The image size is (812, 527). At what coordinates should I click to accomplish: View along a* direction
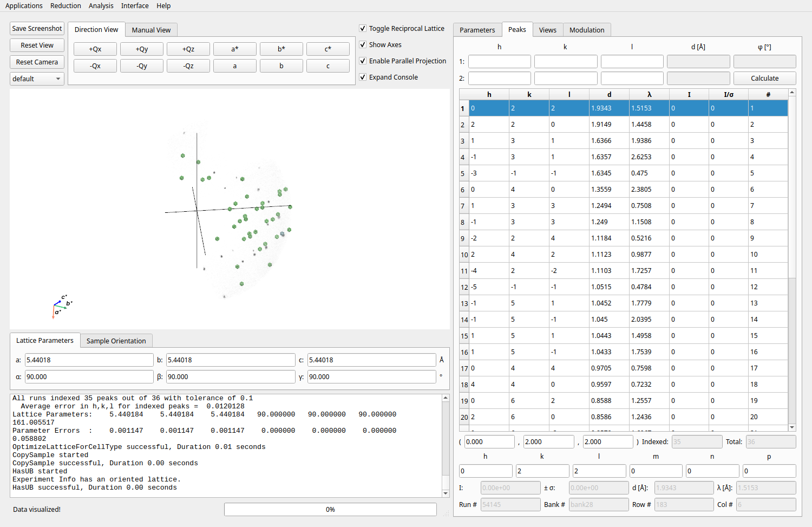[235, 49]
